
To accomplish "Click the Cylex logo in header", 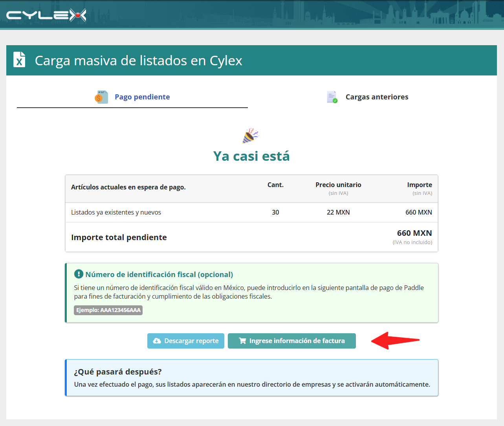I will (x=46, y=15).
